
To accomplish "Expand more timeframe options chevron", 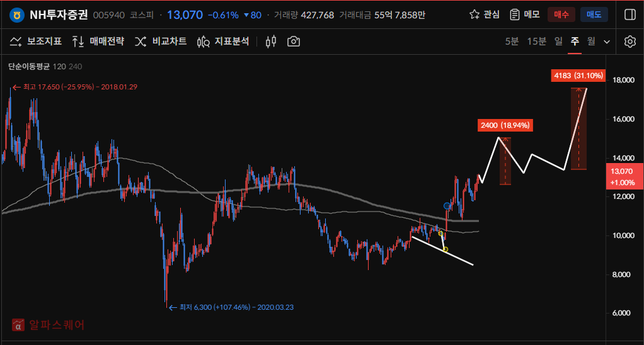I will click(x=607, y=42).
